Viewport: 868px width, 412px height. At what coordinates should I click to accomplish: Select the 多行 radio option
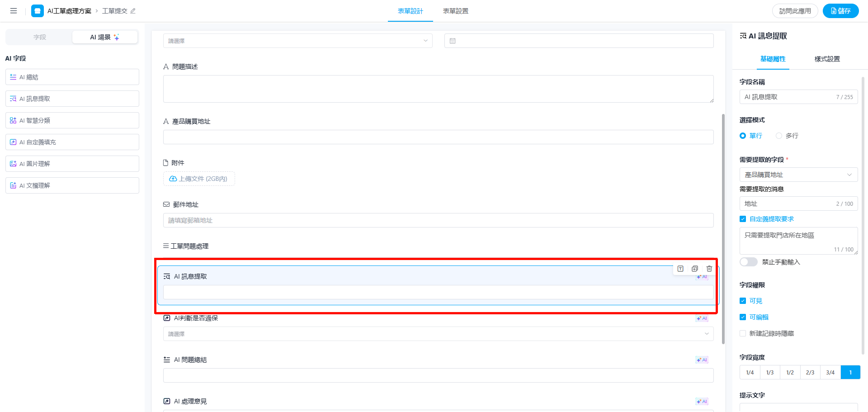(779, 136)
